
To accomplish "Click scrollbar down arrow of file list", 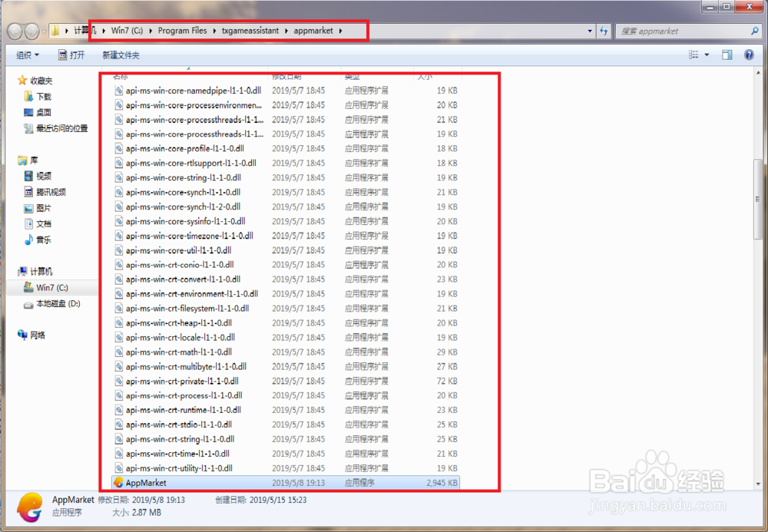I will pyautogui.click(x=758, y=484).
